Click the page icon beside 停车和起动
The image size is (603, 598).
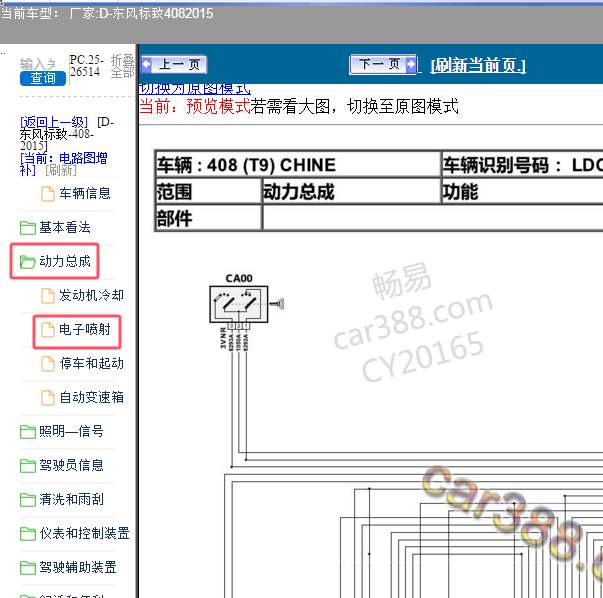48,363
